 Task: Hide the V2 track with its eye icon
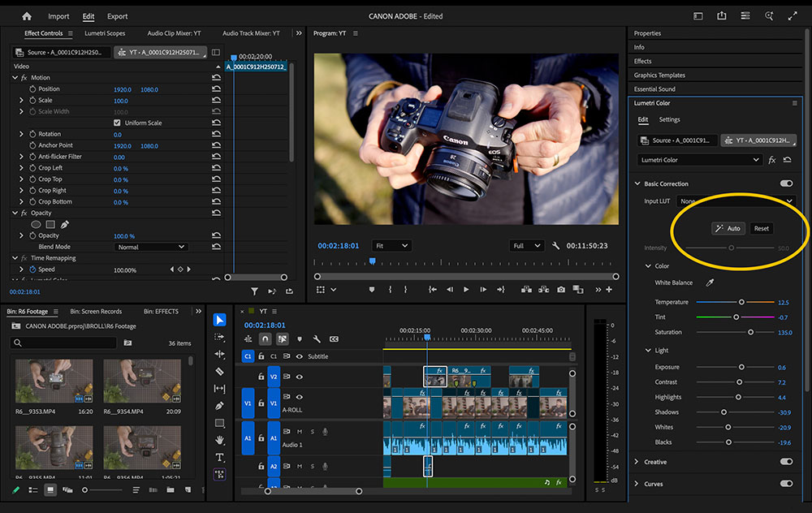(299, 377)
